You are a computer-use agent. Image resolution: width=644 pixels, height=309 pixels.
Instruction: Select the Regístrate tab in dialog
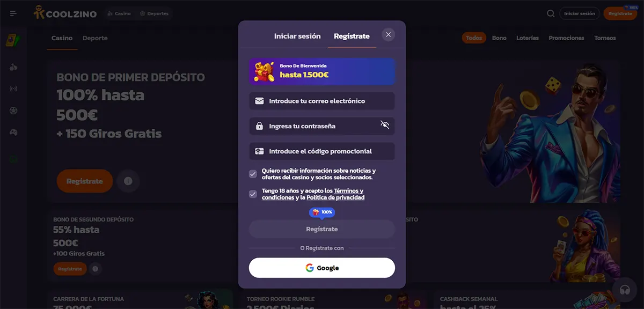tap(352, 36)
